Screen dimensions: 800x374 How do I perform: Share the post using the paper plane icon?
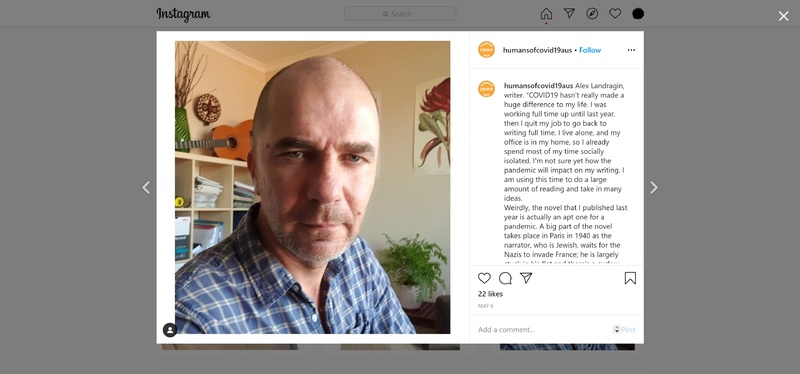526,278
